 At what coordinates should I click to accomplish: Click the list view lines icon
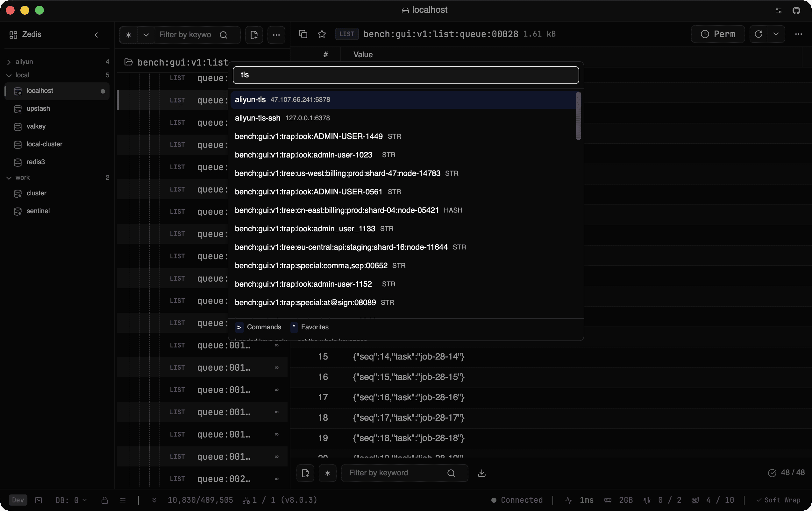(x=123, y=500)
